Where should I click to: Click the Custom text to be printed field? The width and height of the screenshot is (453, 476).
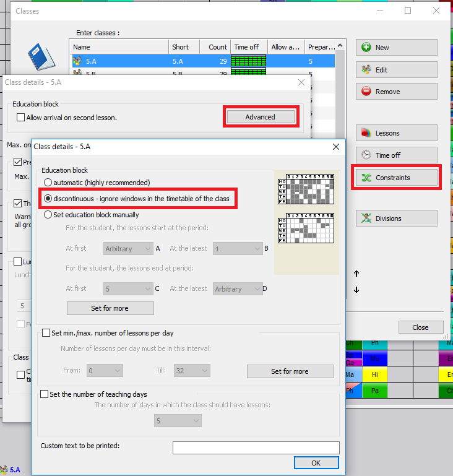[x=256, y=448]
